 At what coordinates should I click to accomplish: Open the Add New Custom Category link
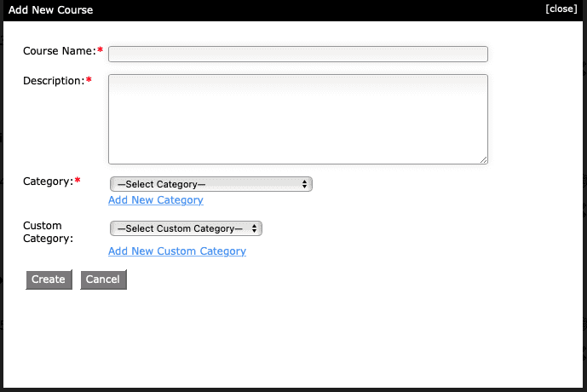tap(177, 251)
